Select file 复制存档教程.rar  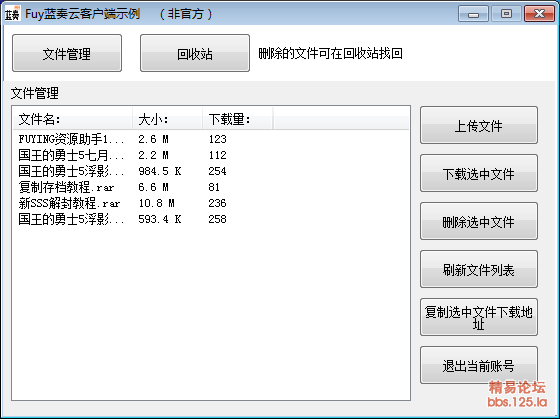66,187
